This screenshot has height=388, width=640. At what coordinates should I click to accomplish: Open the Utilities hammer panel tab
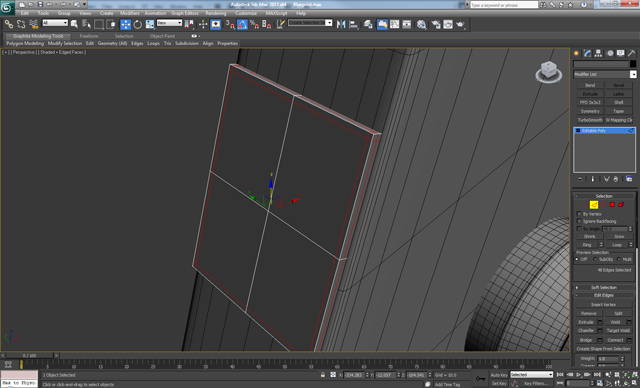click(x=631, y=53)
